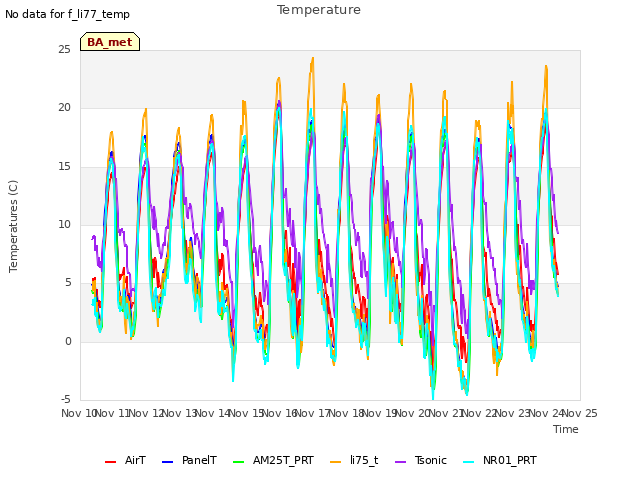Click the 15 y-axis tick label
Screen dimensions: 640x480
[64, 167]
